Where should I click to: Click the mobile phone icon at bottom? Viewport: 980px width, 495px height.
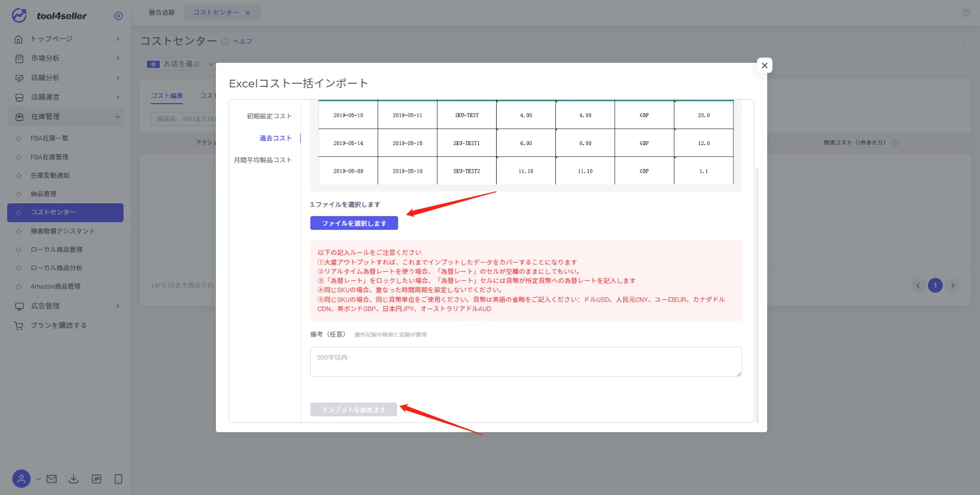point(118,479)
